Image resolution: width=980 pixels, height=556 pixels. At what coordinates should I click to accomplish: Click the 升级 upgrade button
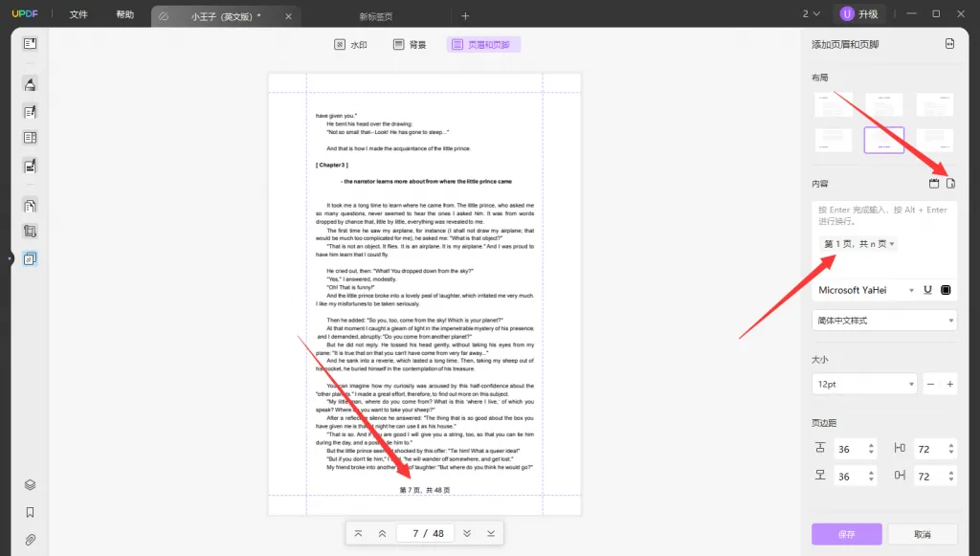[x=860, y=13]
